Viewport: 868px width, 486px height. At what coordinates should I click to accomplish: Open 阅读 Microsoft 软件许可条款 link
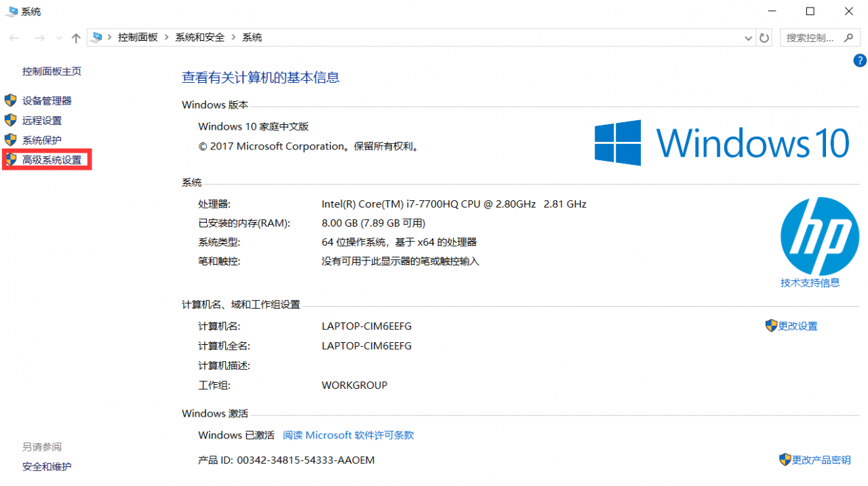point(348,435)
